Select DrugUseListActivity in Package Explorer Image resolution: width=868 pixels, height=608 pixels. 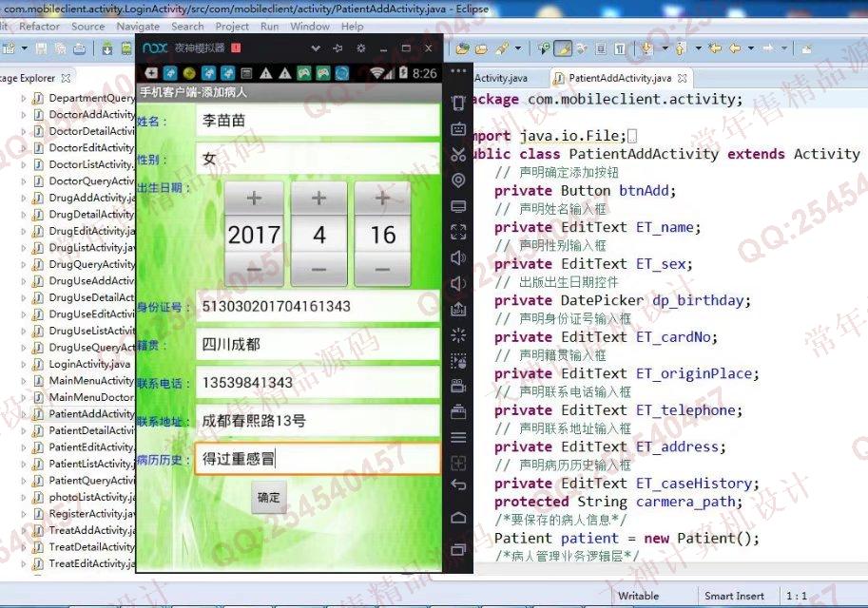92,331
